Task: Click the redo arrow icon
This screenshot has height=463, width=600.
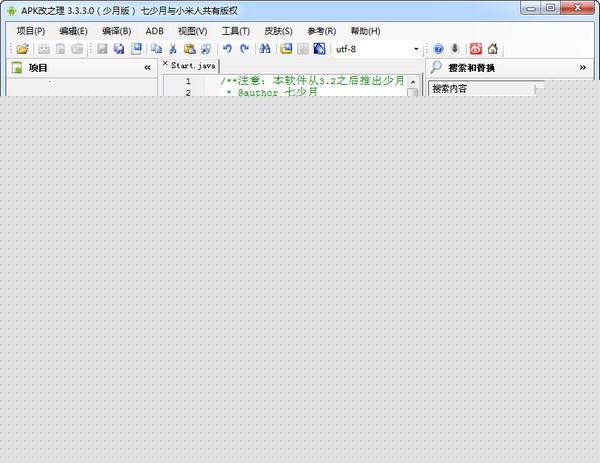Action: (x=244, y=49)
